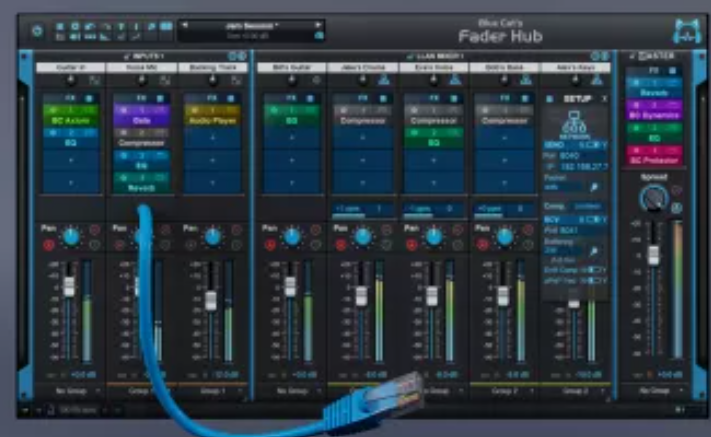Image resolution: width=711 pixels, height=437 pixels.
Task: Click the Guitar In volume fader handle
Action: click(69, 286)
